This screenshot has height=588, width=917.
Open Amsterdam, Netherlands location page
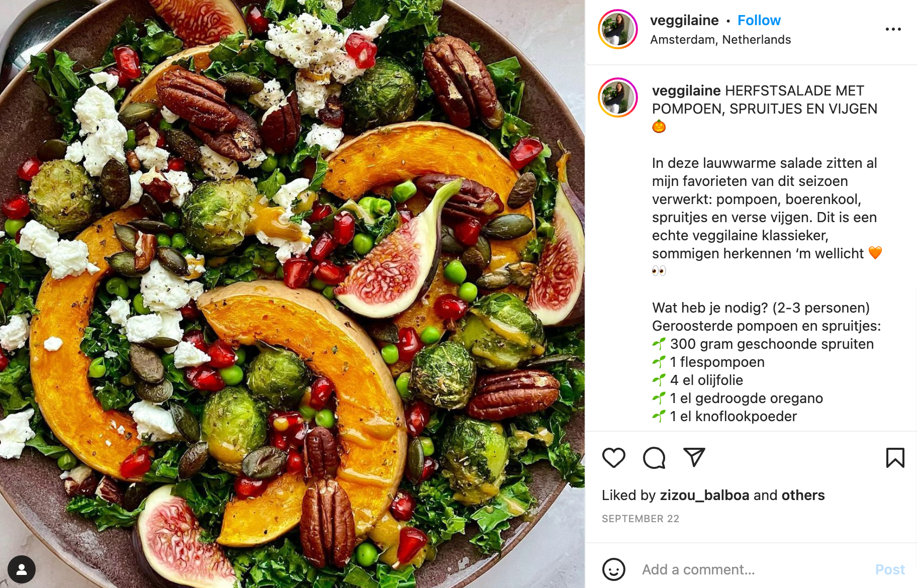click(720, 40)
